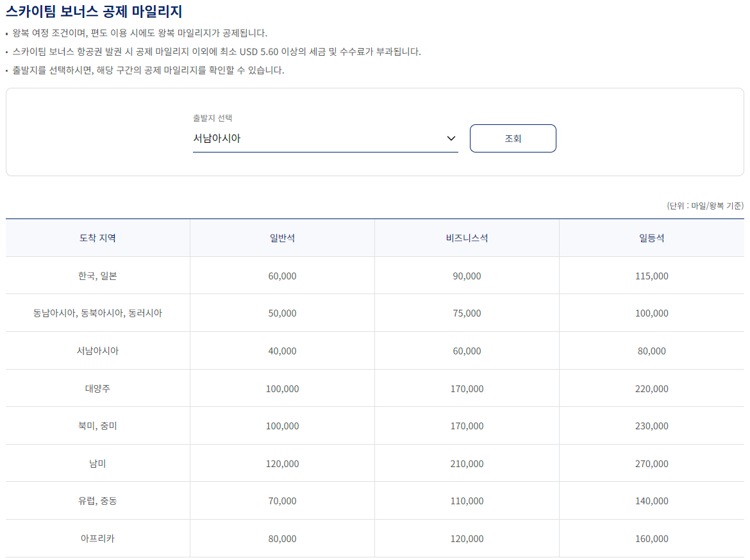Select the 한국, 일본 destination row
Screen dimensions: 750x560
tap(96, 275)
